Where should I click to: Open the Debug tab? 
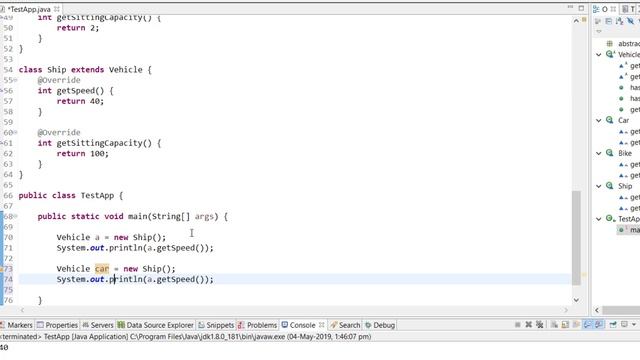[380, 325]
